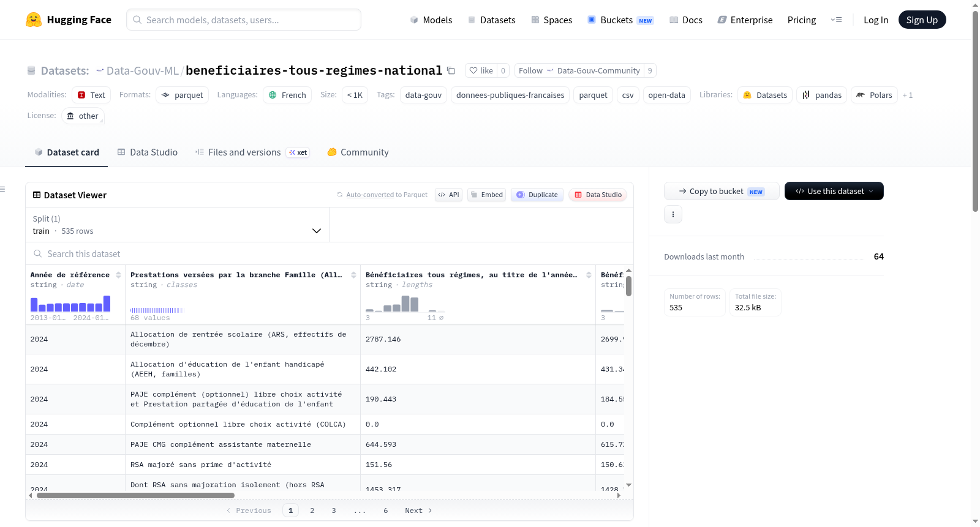Click the Log In link
The image size is (980, 527).
tap(875, 20)
